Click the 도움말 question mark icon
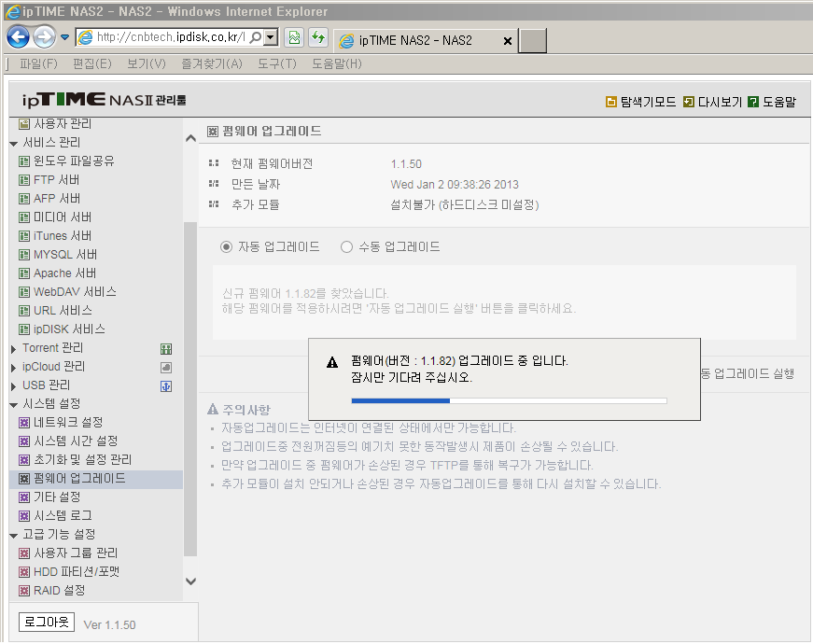Viewport: 813px width, 644px height. click(753, 102)
